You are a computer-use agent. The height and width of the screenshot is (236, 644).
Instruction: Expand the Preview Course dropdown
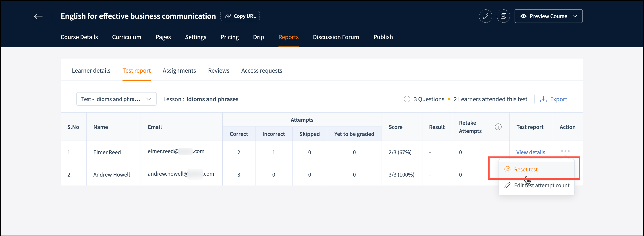(575, 16)
